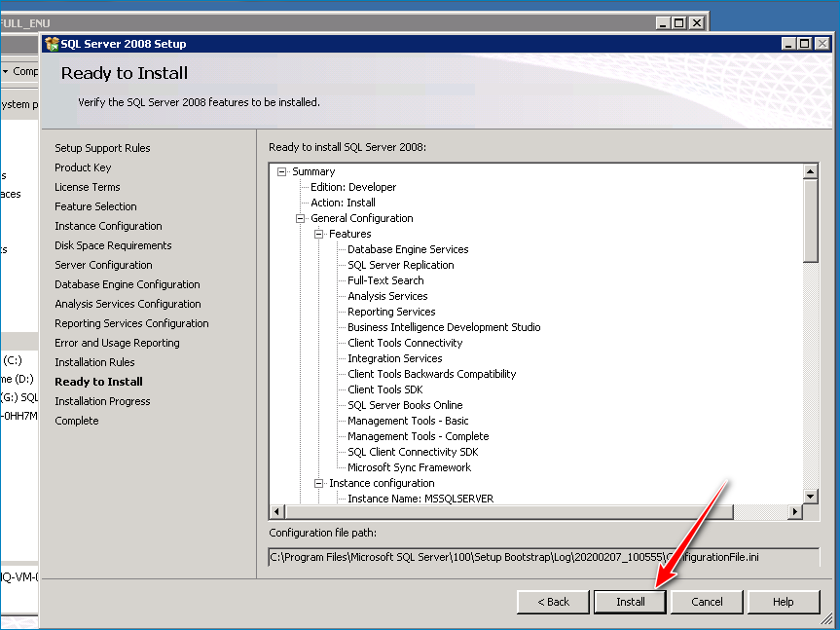Collapse the Summary tree node
This screenshot has height=630, width=840.
pos(282,172)
